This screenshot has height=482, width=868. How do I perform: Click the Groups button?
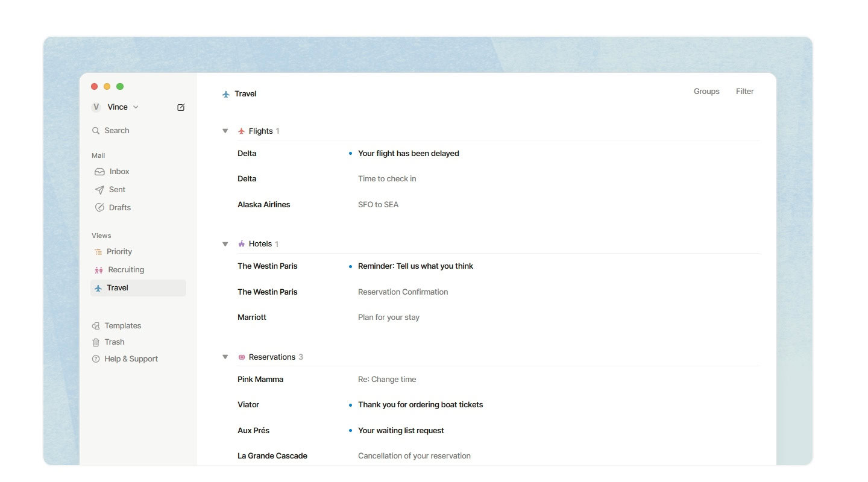point(706,92)
